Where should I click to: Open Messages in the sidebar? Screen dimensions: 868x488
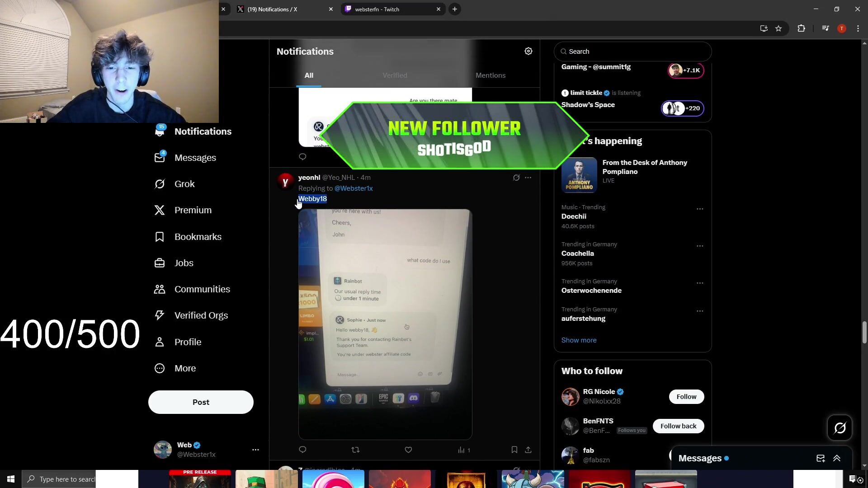[185, 158]
